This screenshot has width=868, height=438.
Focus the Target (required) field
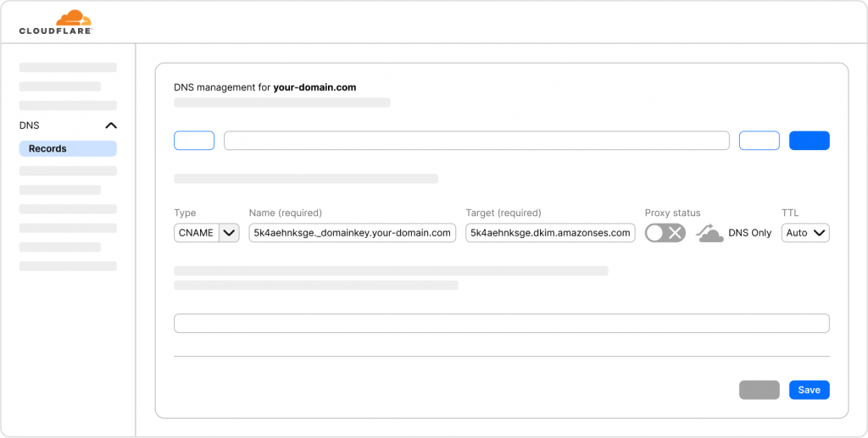[x=550, y=233]
